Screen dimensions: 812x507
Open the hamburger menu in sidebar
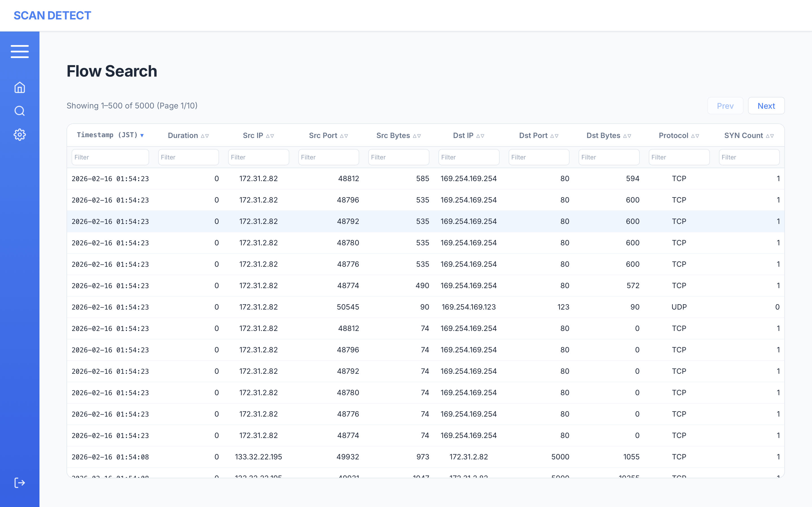[19, 51]
